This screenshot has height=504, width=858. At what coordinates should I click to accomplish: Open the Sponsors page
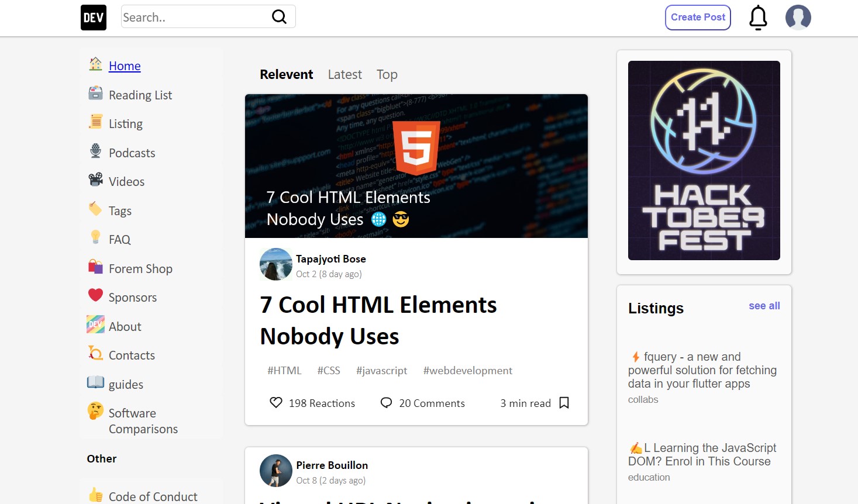click(x=132, y=297)
